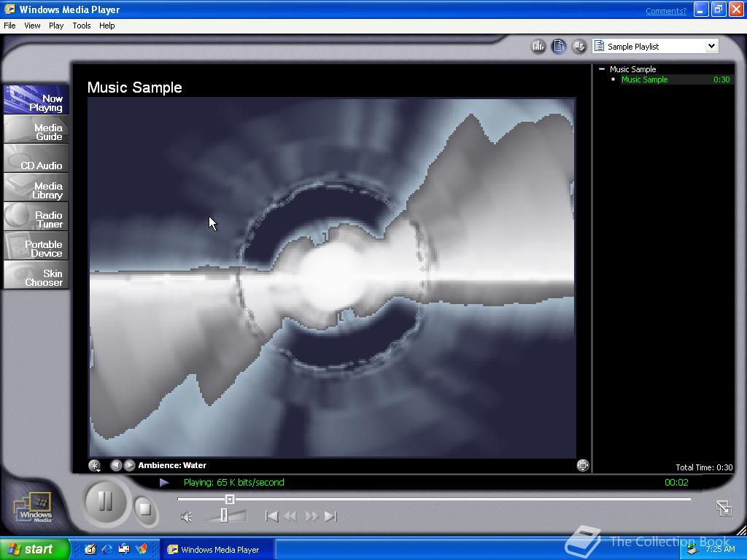The height and width of the screenshot is (560, 747).
Task: Open visualization selection menu icon
Action: [x=94, y=466]
